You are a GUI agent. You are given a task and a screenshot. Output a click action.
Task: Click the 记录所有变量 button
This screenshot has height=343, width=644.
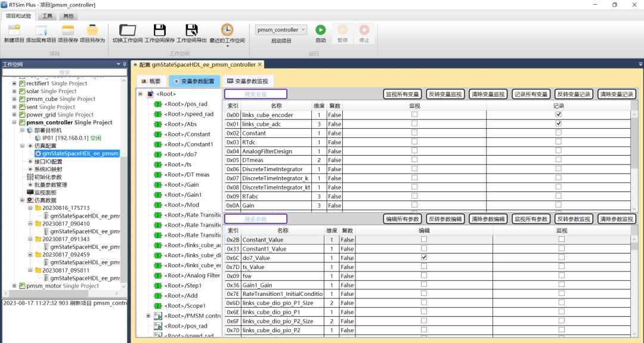click(x=531, y=94)
